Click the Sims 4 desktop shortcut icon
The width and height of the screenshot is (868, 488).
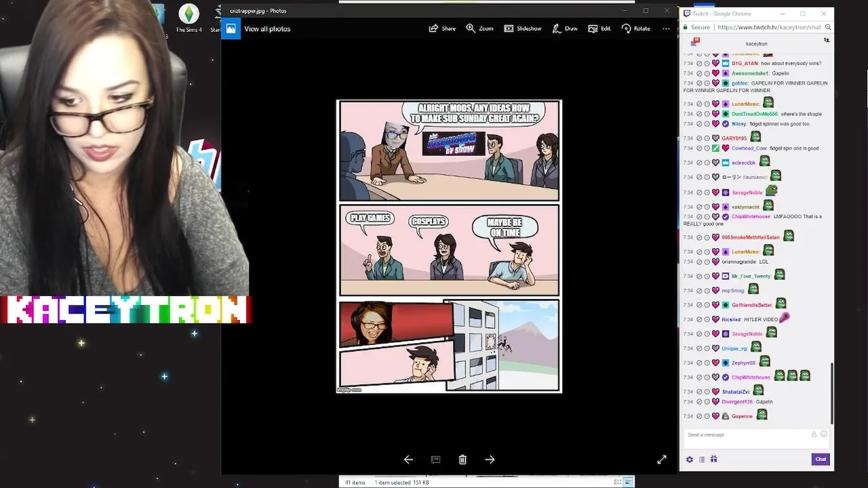pyautogui.click(x=189, y=18)
